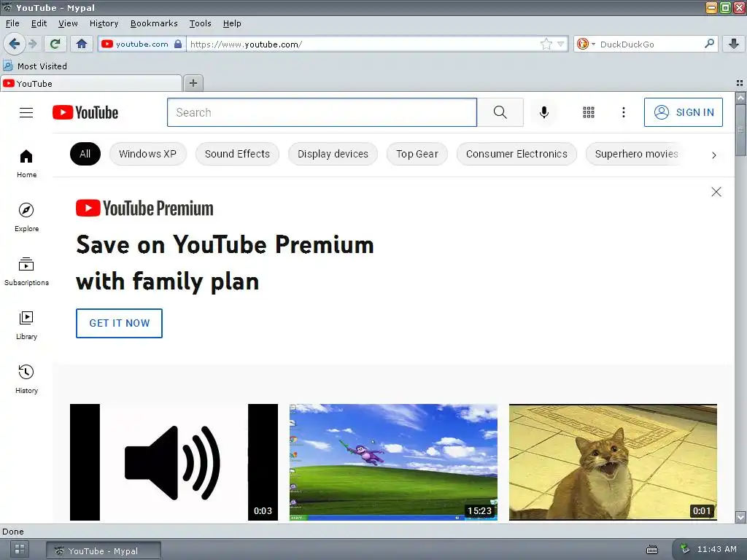Click the browser Forward arrow button
747x560 pixels.
point(33,44)
